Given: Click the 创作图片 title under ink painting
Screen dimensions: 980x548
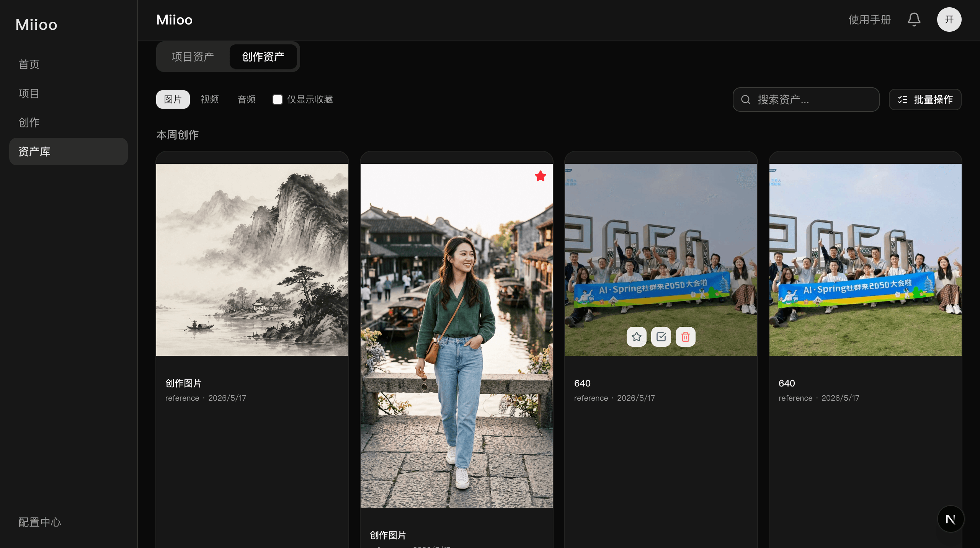Looking at the screenshot, I should tap(183, 383).
